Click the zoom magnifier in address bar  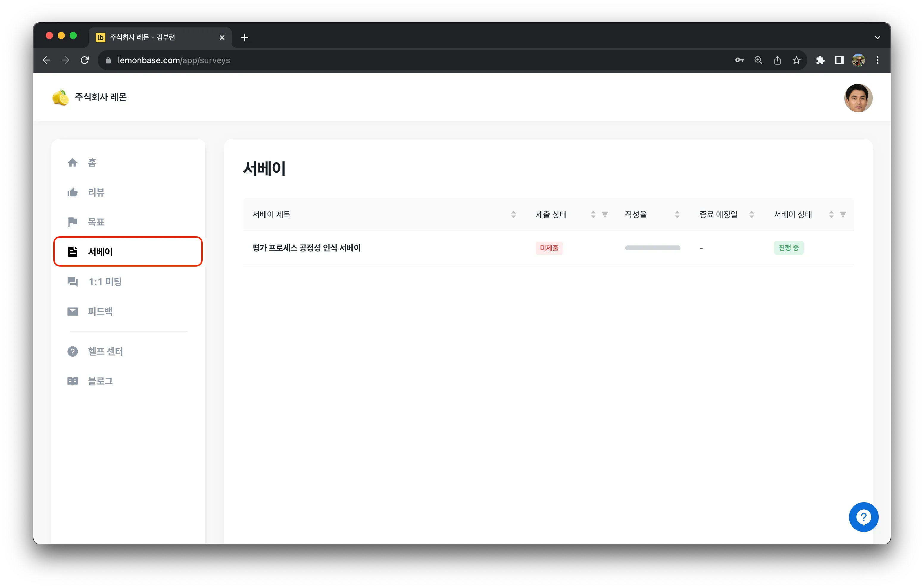click(x=758, y=60)
